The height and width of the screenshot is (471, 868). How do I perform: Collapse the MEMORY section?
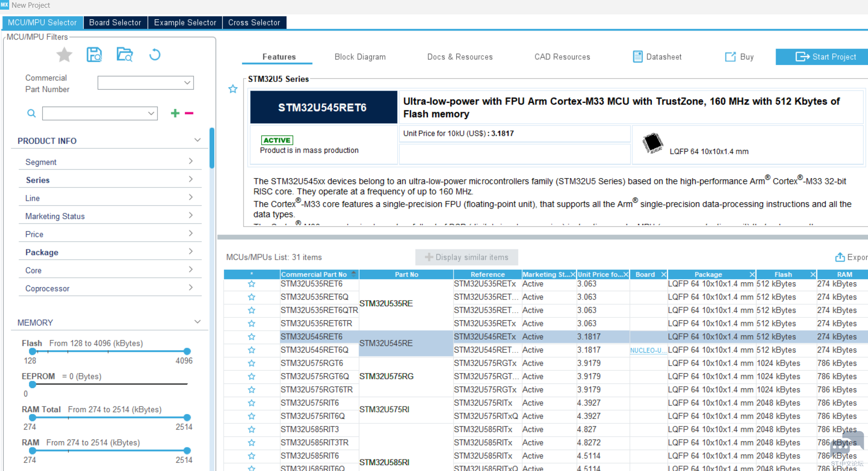[x=197, y=322]
